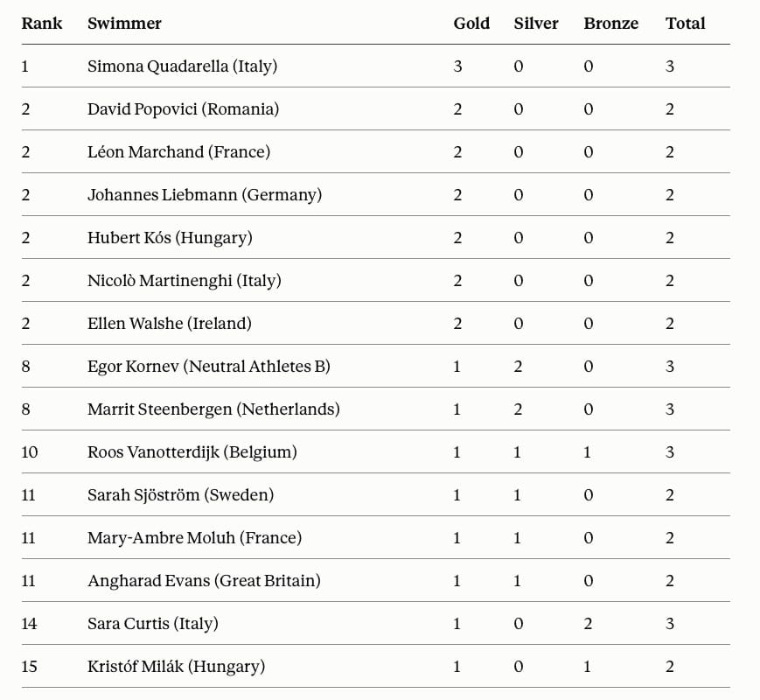
Task: Click the Silver column header
Action: [x=536, y=24]
